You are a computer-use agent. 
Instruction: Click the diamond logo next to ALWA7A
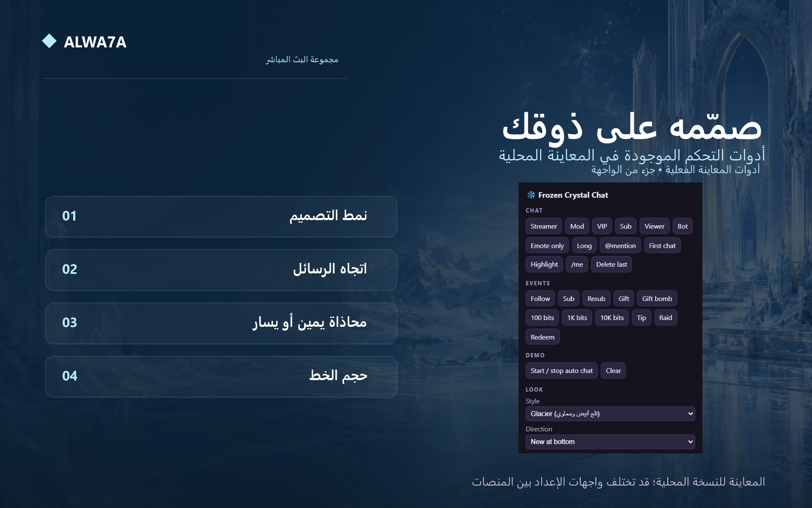[x=49, y=41]
